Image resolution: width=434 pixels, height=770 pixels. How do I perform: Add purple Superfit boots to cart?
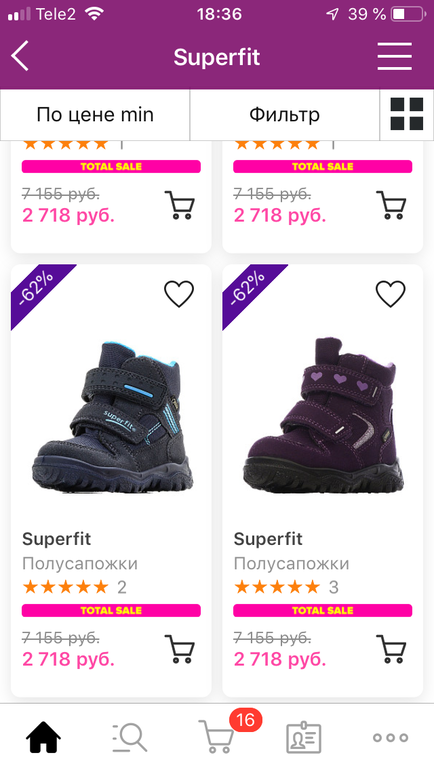(391, 649)
